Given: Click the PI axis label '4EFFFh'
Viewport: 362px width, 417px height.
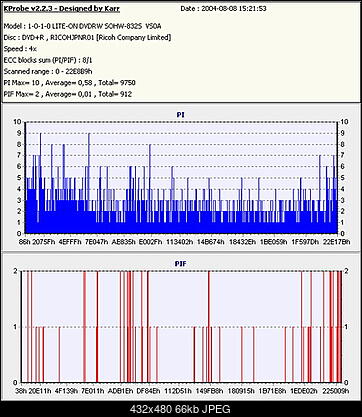Looking at the screenshot, I should 70,242.
